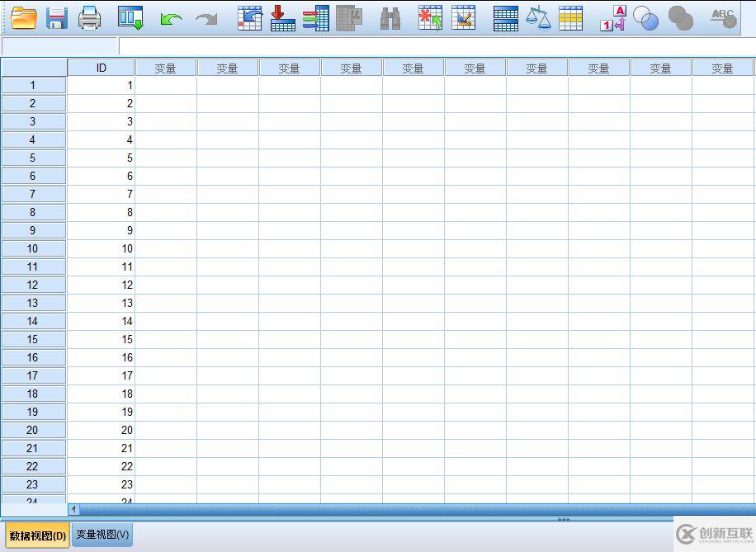Select row header 12
The image size is (756, 552).
pos(34,285)
